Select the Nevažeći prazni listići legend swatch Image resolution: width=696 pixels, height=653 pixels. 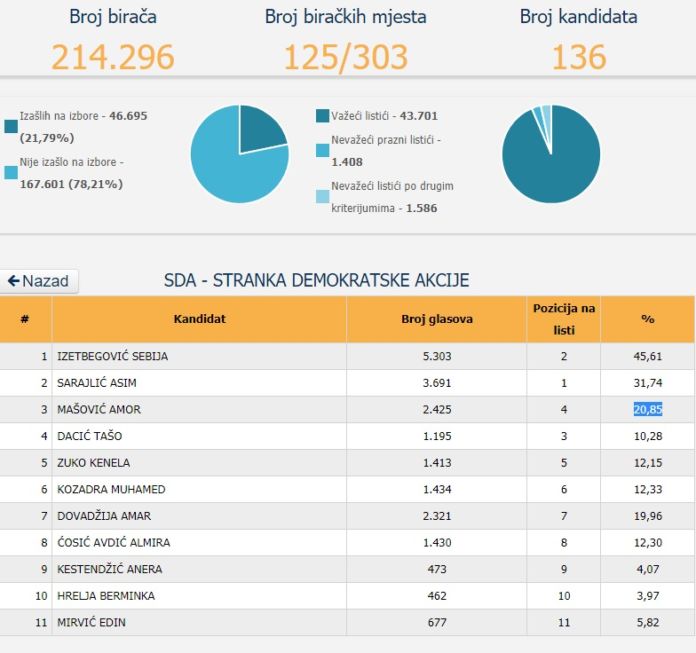(x=323, y=150)
